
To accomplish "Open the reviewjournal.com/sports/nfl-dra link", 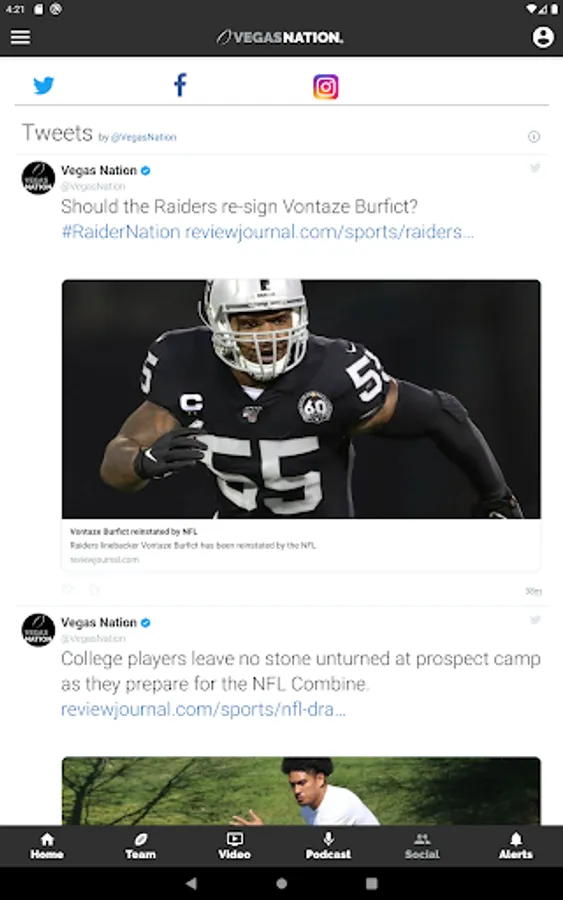I will 203,709.
